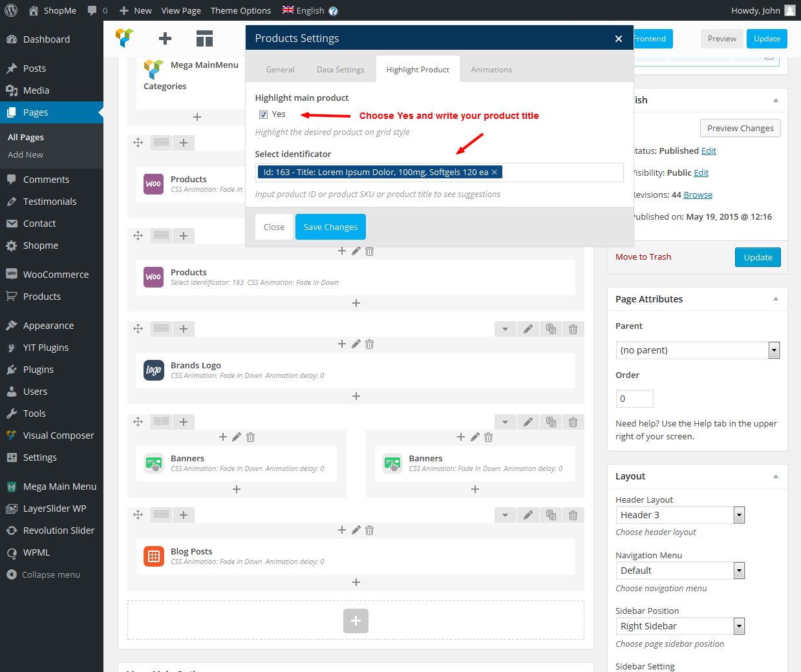Open the Templates layout icon in toolbar
The image size is (801, 672).
coord(204,39)
